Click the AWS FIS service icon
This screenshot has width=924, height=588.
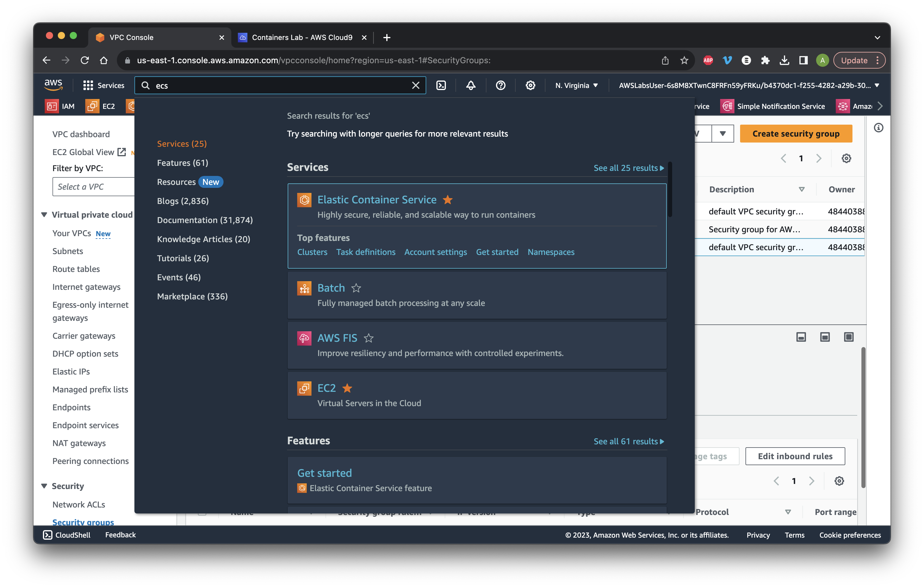pyautogui.click(x=304, y=338)
